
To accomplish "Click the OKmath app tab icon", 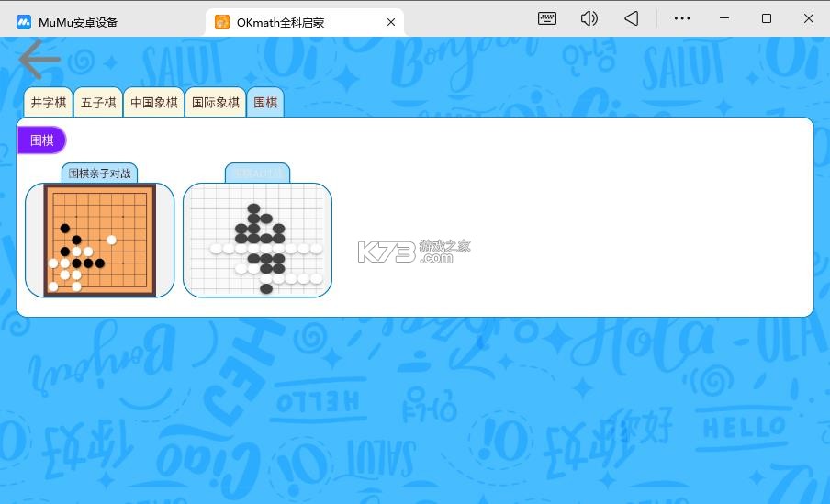I will click(x=222, y=22).
